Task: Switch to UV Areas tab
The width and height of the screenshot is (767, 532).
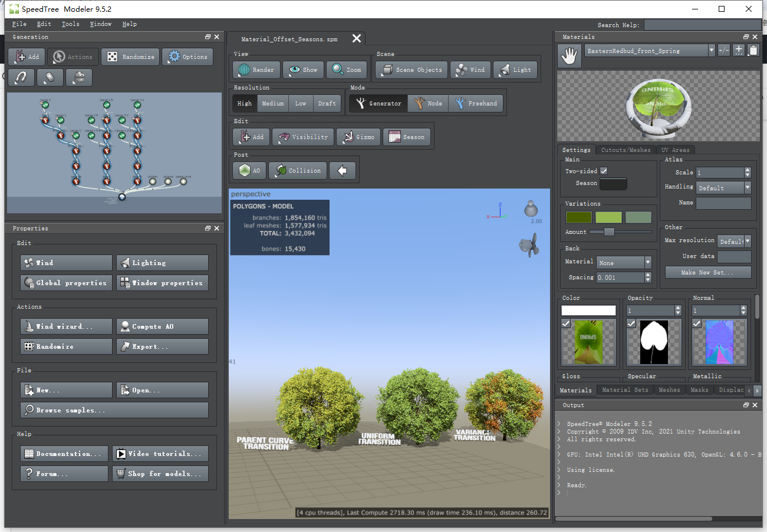Action: tap(675, 150)
